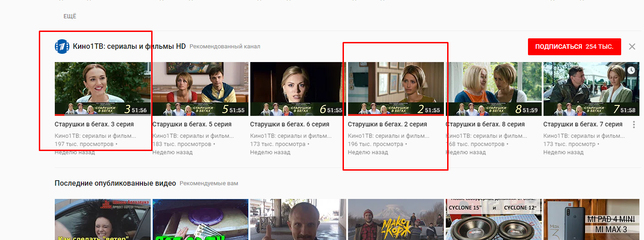Play the Старушки в бегах episode 5 thumbnail
Viewport: 644px width, 240px height.
(201, 89)
